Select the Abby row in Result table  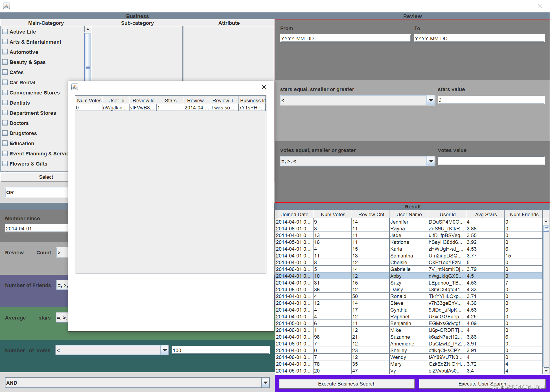pyautogui.click(x=409, y=276)
